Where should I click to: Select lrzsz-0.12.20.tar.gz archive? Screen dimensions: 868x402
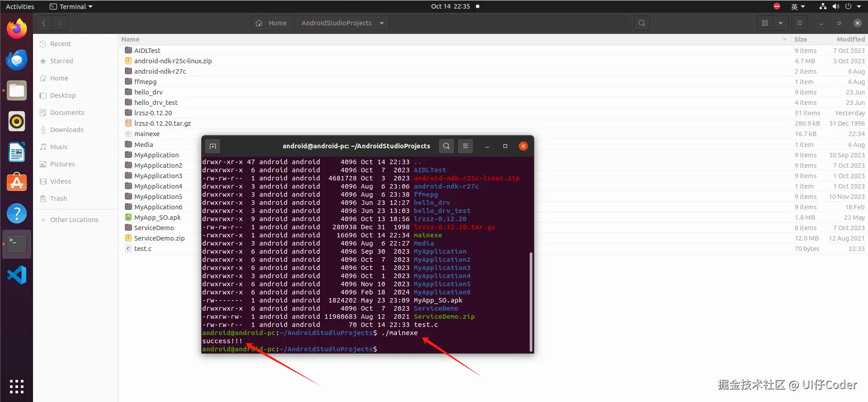pyautogui.click(x=493, y=123)
